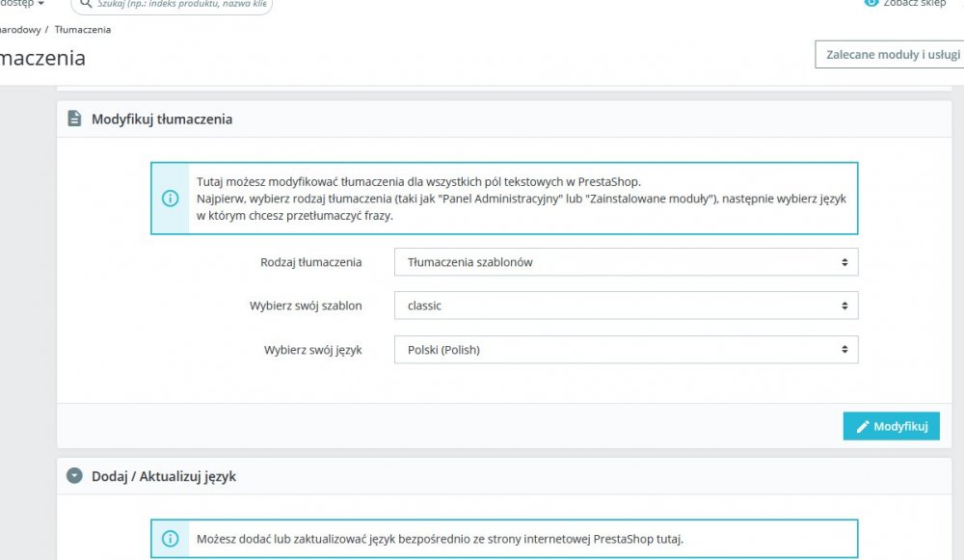Click info icon in translations help box

(x=170, y=198)
